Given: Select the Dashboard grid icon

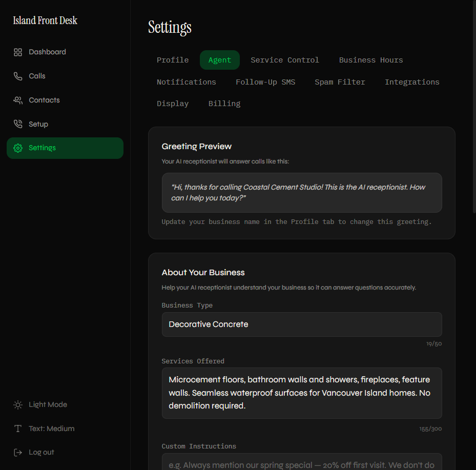Looking at the screenshot, I should click(17, 52).
